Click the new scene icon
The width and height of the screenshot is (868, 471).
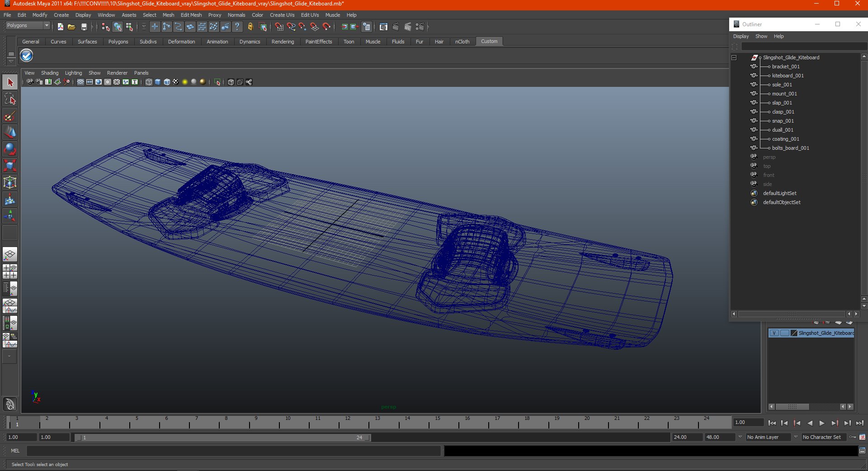pyautogui.click(x=61, y=27)
